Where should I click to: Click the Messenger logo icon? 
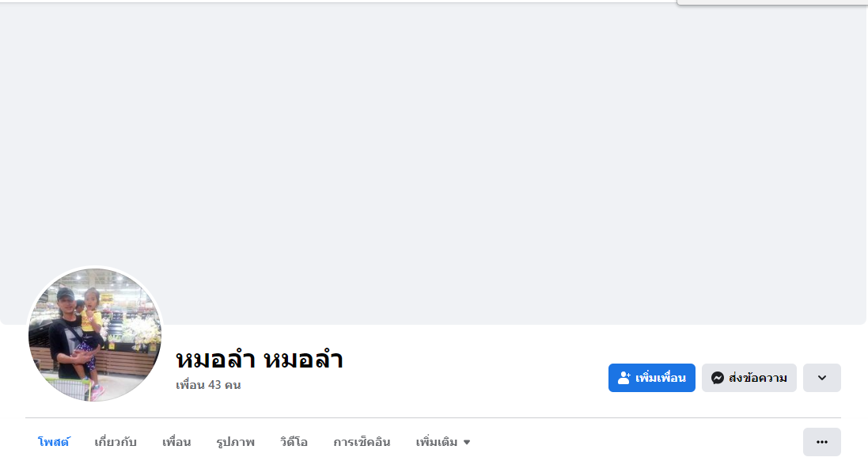pyautogui.click(x=718, y=378)
